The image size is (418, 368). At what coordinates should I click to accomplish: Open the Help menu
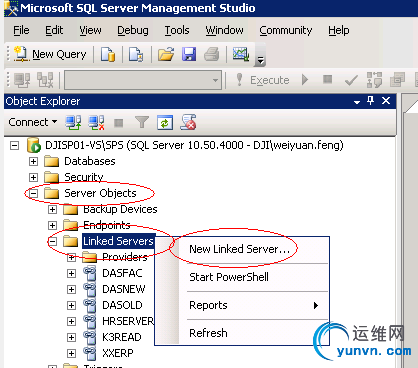[x=339, y=30]
